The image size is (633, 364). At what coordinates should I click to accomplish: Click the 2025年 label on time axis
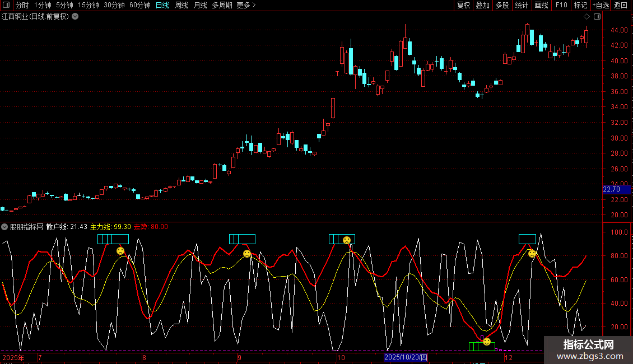click(13, 357)
